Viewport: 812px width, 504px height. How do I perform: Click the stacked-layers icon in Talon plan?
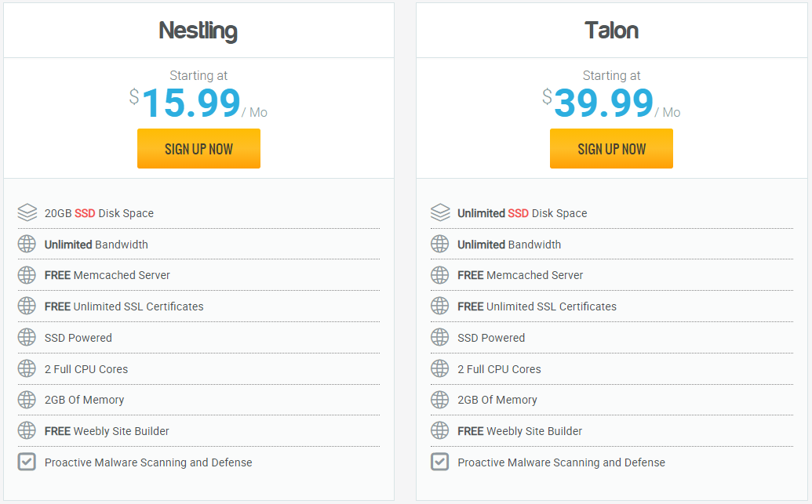[x=440, y=212]
